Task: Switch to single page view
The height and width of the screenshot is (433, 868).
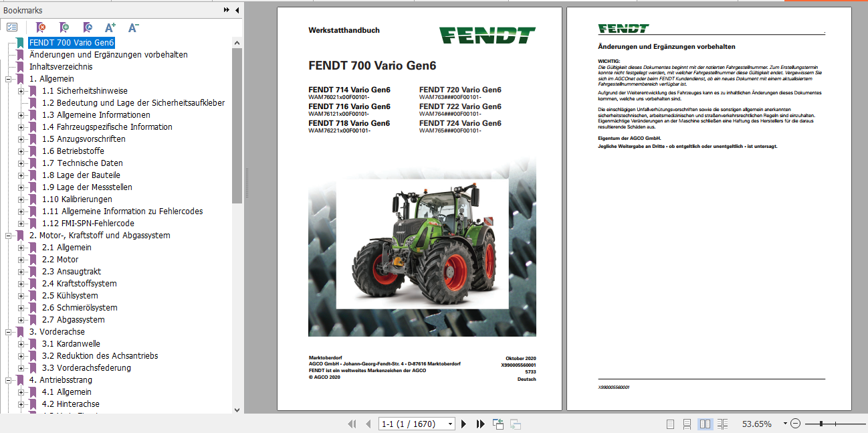Action: [x=671, y=424]
